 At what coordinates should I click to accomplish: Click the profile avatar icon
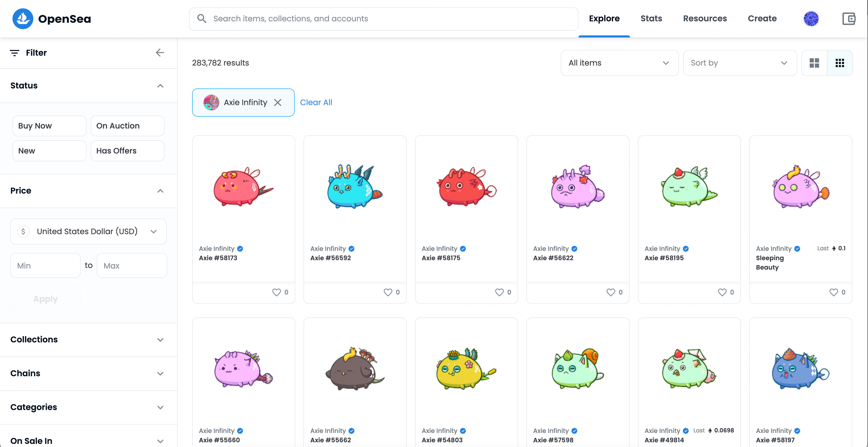[812, 18]
